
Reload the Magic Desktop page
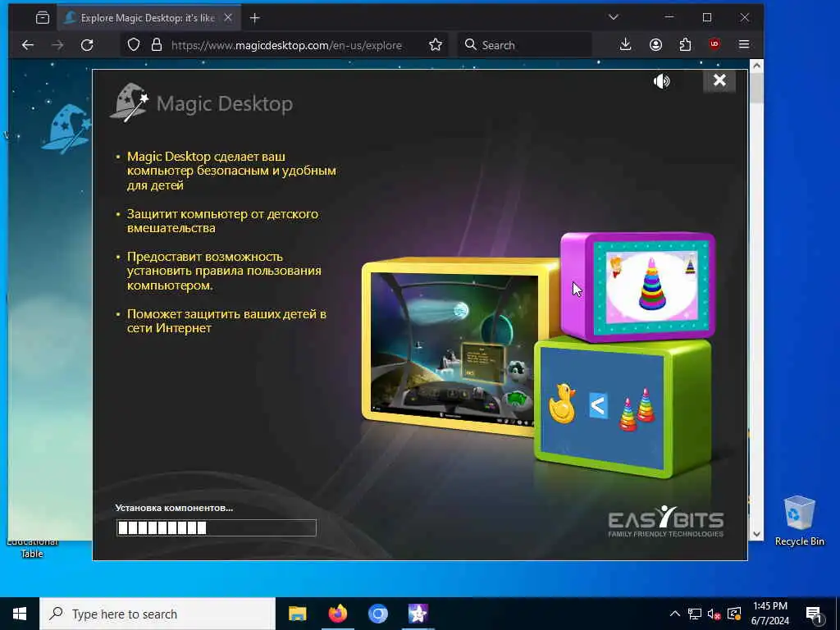tap(87, 45)
